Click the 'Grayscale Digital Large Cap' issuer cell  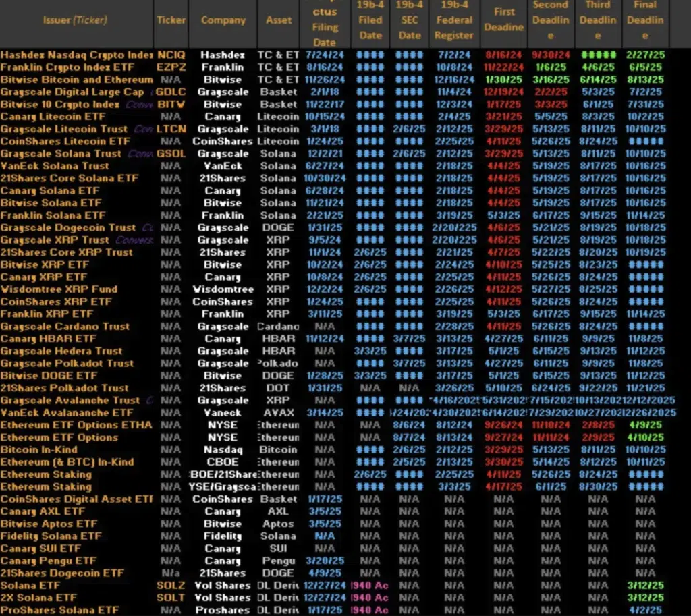pos(72,92)
